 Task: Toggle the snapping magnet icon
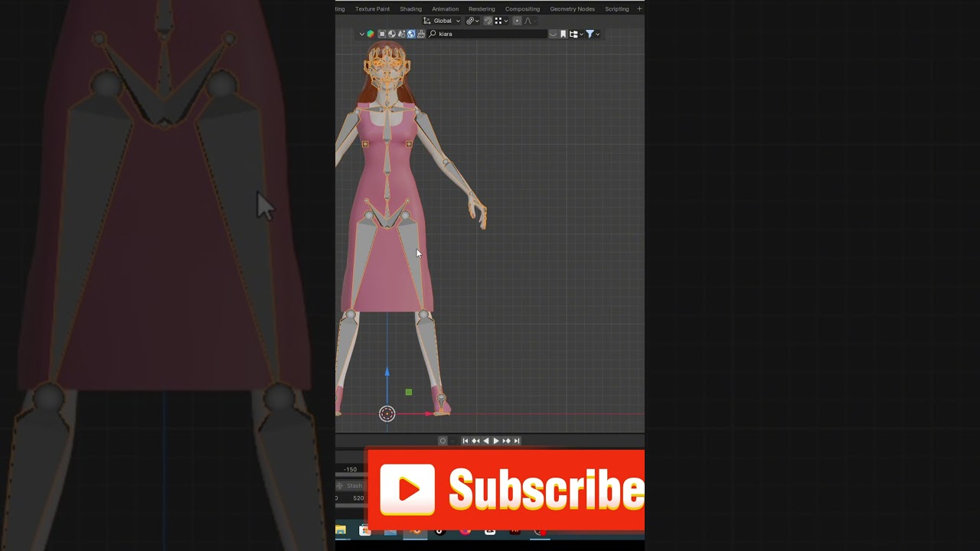point(488,21)
